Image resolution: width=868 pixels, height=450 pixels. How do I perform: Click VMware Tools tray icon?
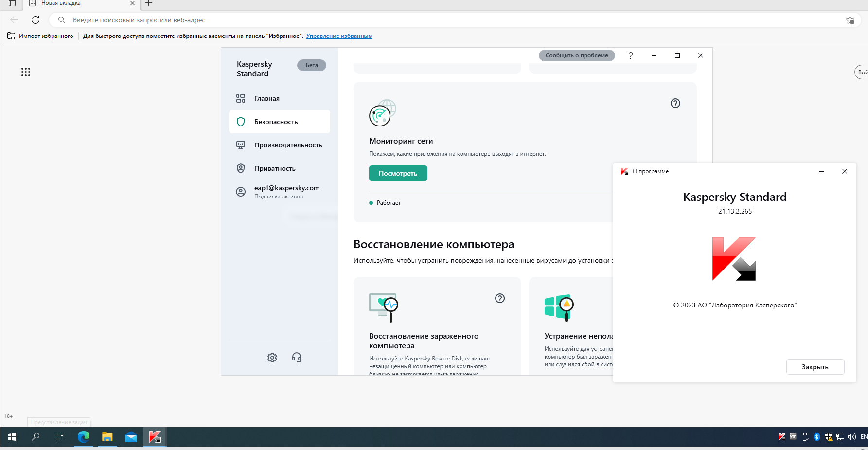(793, 437)
